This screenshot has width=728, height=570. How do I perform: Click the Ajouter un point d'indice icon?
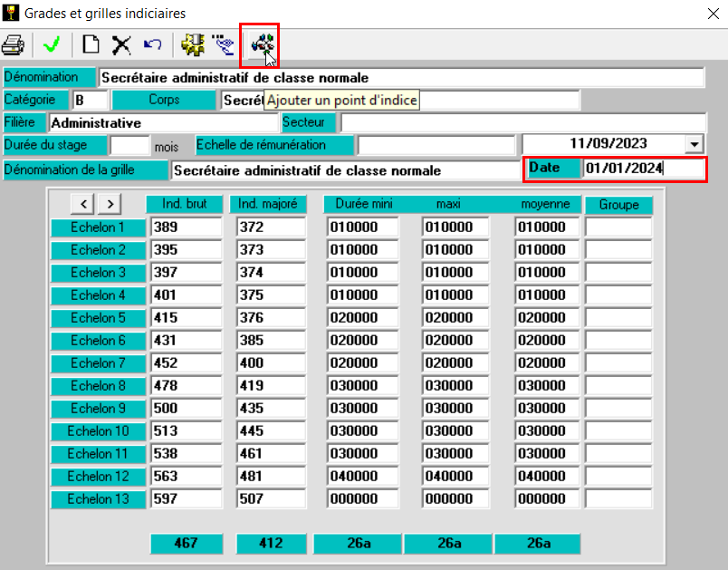261,44
